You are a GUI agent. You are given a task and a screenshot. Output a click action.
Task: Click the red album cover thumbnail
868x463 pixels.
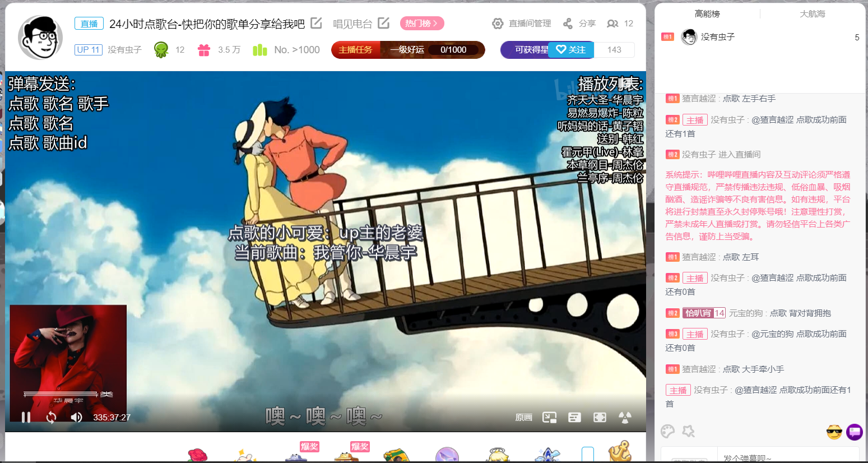(68, 363)
